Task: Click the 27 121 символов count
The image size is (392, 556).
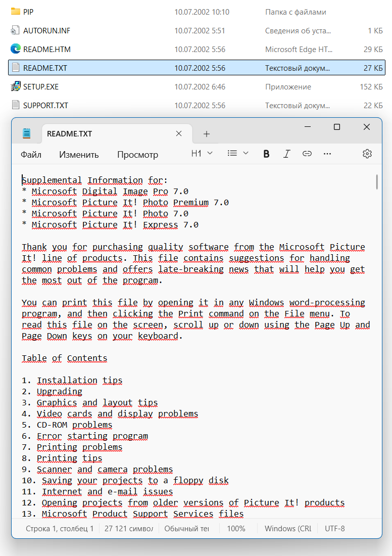Action: click(x=129, y=528)
